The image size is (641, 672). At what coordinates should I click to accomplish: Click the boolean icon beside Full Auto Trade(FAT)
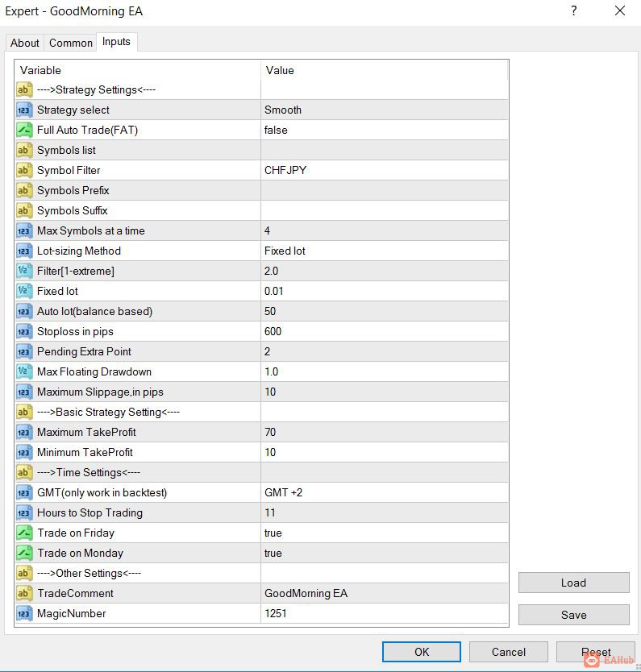coord(24,130)
